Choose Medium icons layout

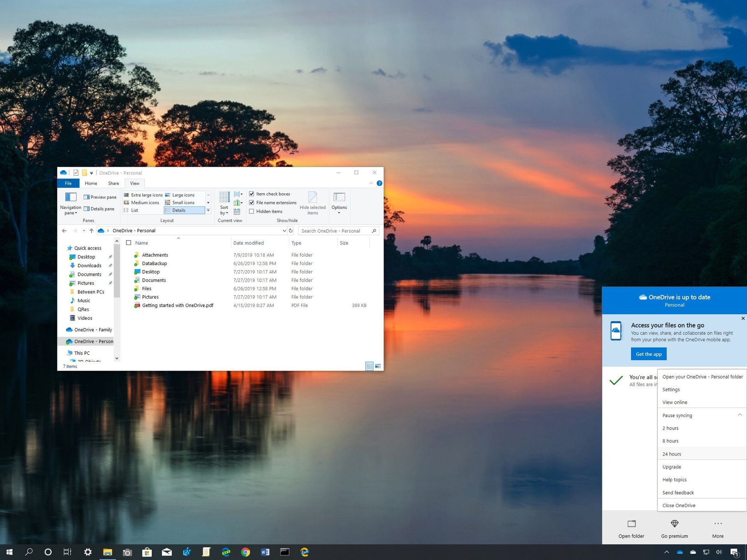[145, 202]
